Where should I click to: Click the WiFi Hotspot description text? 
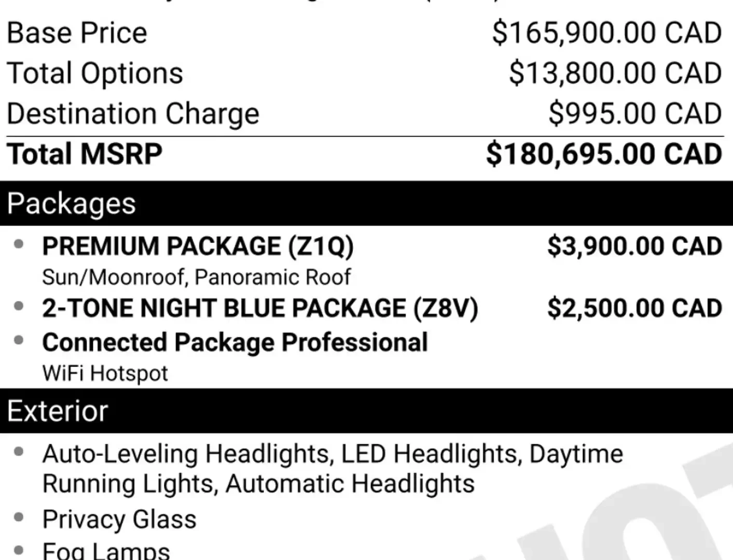105,373
